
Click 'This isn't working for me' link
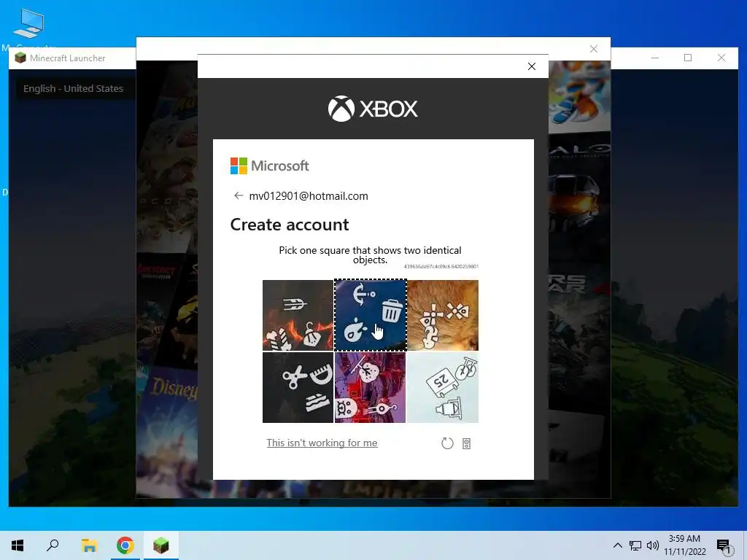pyautogui.click(x=322, y=443)
